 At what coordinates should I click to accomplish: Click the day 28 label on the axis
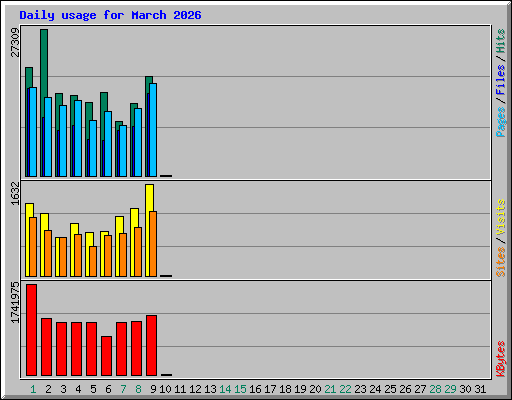click(x=435, y=389)
